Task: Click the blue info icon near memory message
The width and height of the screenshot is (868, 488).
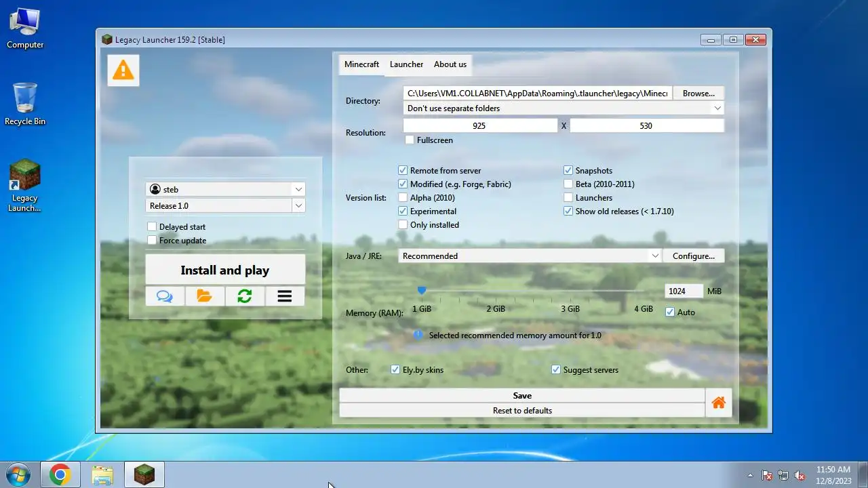Action: pos(418,335)
